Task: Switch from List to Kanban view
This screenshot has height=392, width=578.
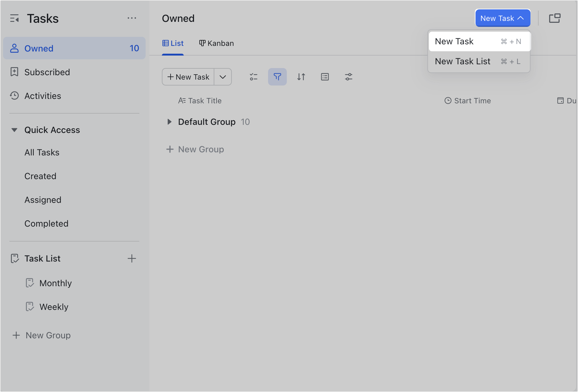Action: pos(216,43)
